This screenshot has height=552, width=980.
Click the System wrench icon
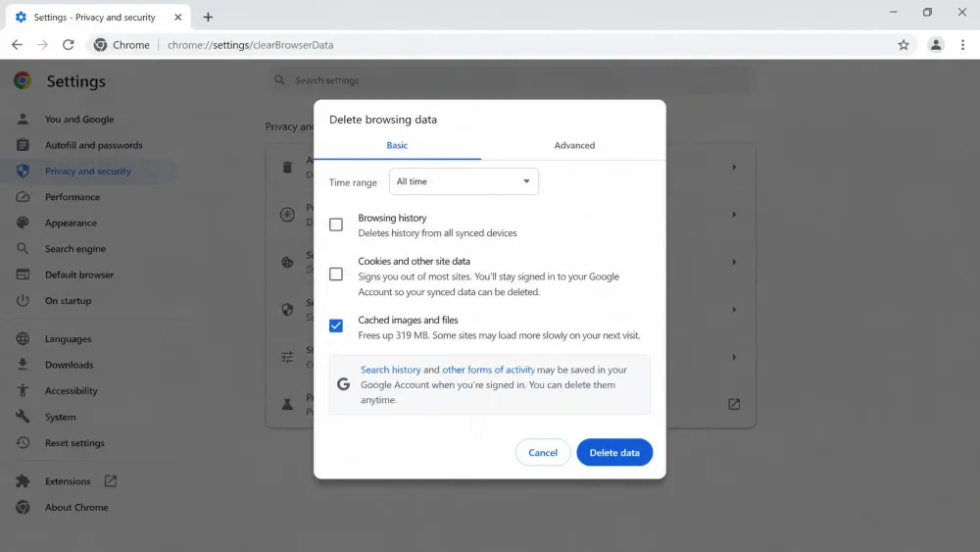(23, 417)
